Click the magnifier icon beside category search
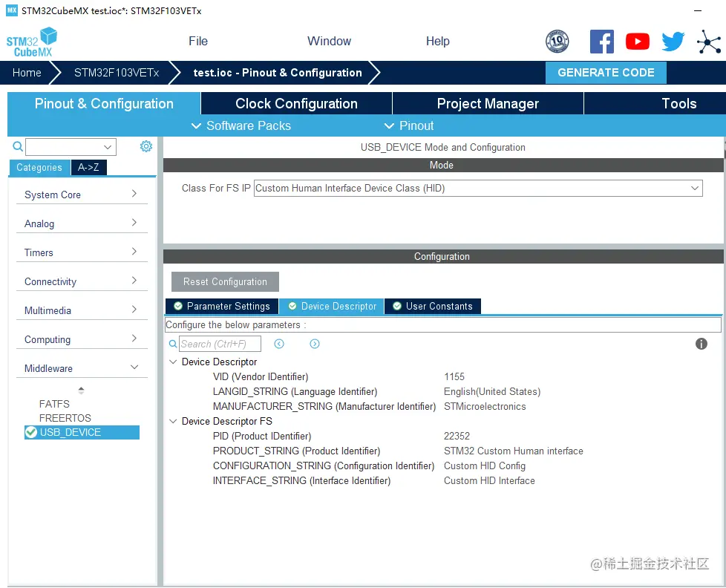Screen dimensions: 726x588 pos(18,146)
